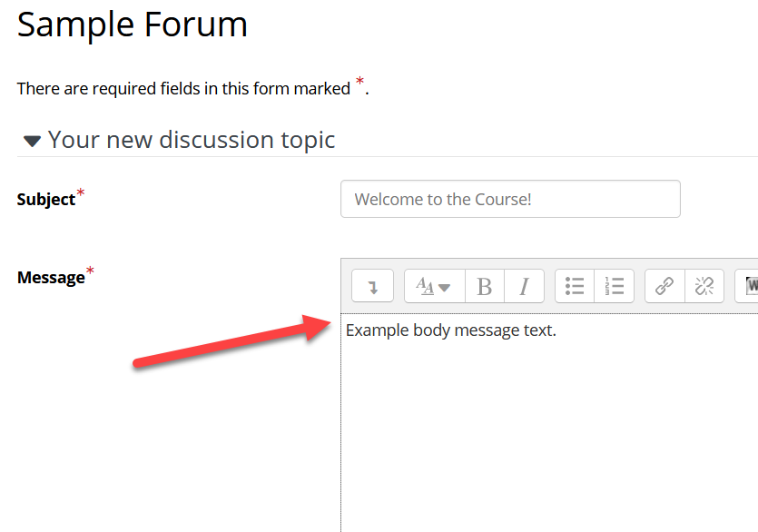Show more toolbar buttons in the editor
Screen dimensions: 758x532
coord(372,286)
